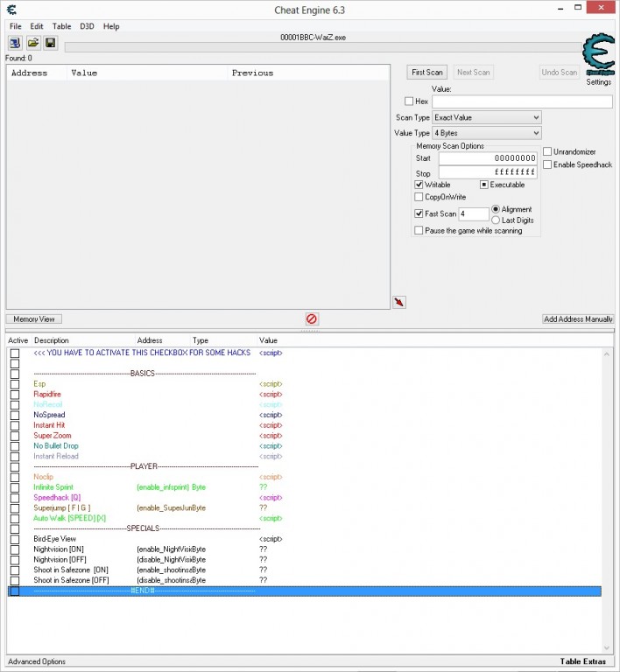
Task: Select the Last Digits radio button
Action: tap(497, 220)
